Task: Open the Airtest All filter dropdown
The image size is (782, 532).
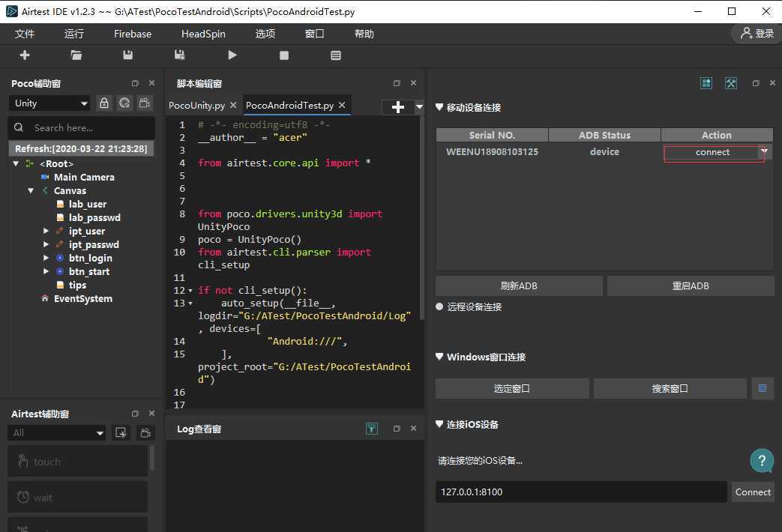Action: point(57,433)
